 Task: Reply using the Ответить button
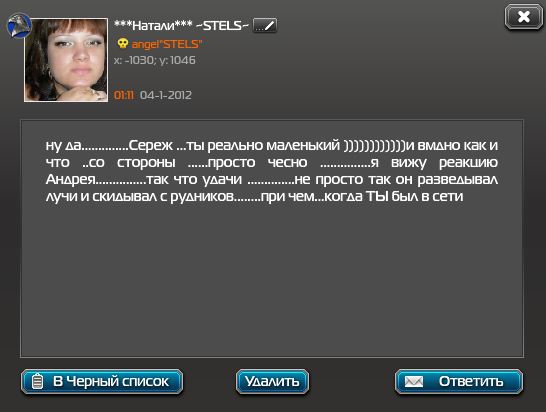[459, 381]
